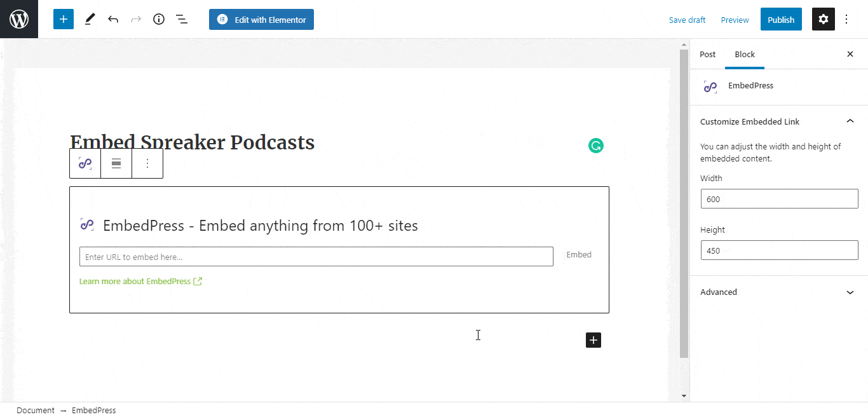
Task: Open the post Preview
Action: (x=735, y=20)
